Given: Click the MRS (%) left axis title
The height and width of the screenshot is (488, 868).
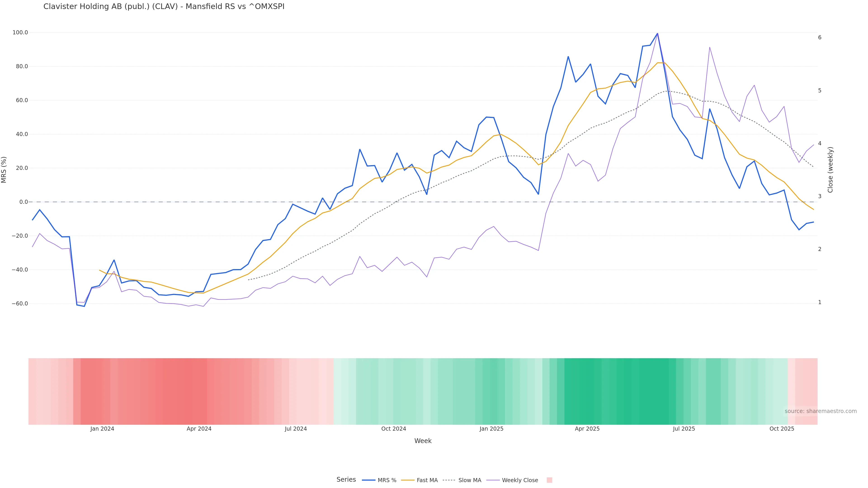Looking at the screenshot, I should tap(4, 170).
